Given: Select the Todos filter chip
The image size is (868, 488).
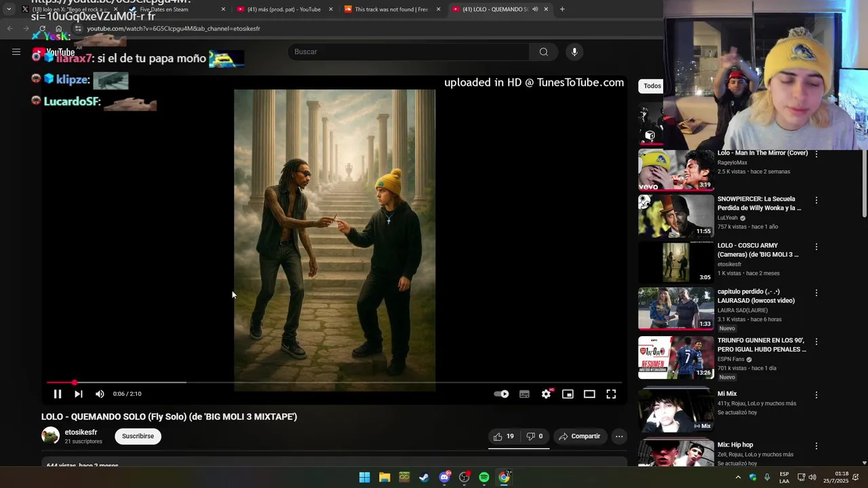Looking at the screenshot, I should (x=652, y=86).
